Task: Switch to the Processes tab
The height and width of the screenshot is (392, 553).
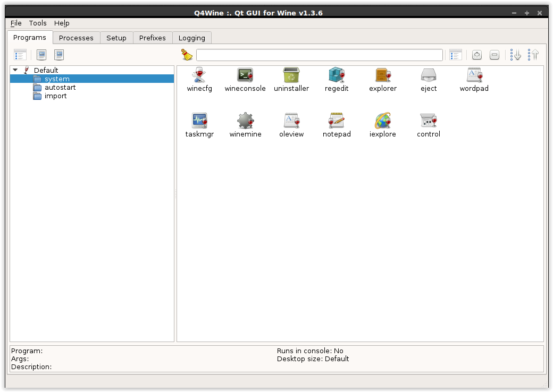Action: click(76, 38)
